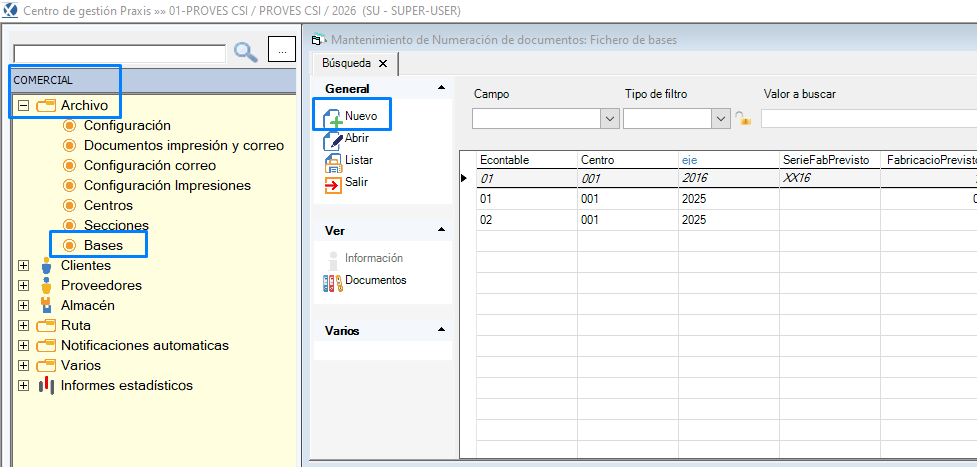
Task: Sort by eje column header
Action: click(729, 160)
